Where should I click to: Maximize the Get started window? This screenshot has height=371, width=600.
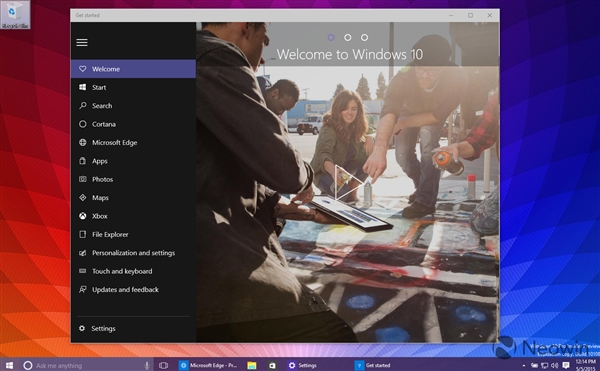[x=470, y=15]
